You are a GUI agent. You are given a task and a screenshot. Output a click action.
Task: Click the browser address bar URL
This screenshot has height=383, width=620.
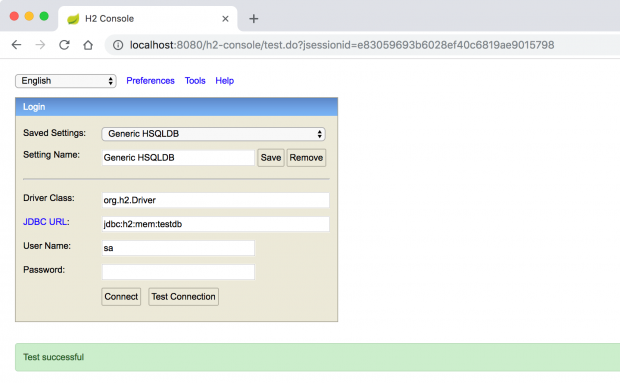(x=342, y=45)
